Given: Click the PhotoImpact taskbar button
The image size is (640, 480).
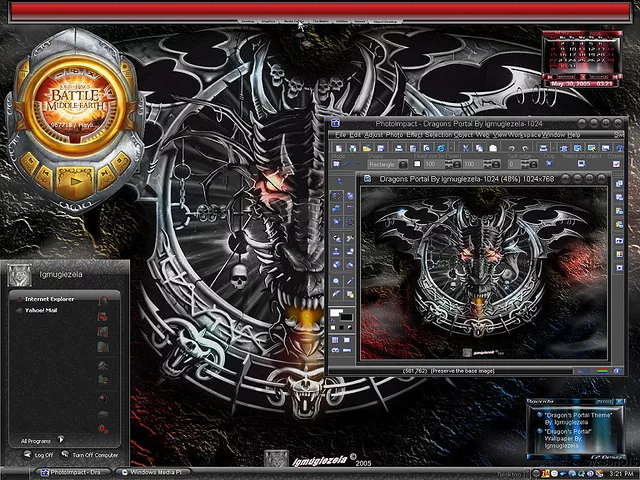Looking at the screenshot, I should tap(73, 473).
